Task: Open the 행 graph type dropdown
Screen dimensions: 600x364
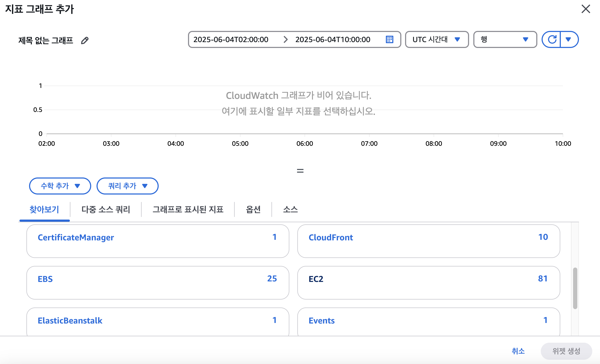Action: (x=505, y=39)
